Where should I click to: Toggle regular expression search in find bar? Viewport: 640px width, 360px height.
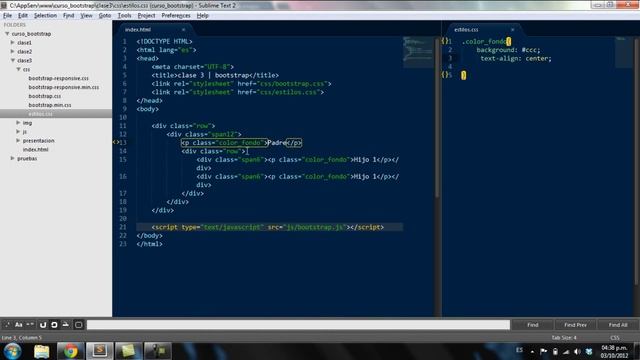[x=7, y=325]
